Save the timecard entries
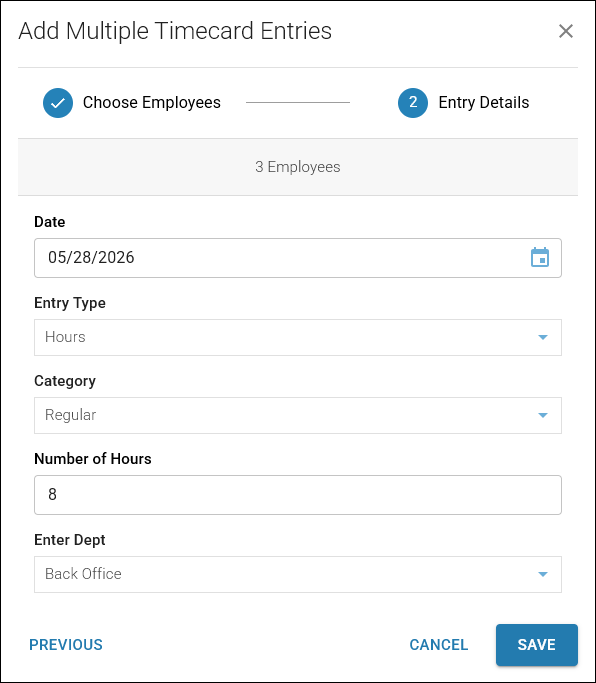The image size is (596, 683). (x=537, y=645)
